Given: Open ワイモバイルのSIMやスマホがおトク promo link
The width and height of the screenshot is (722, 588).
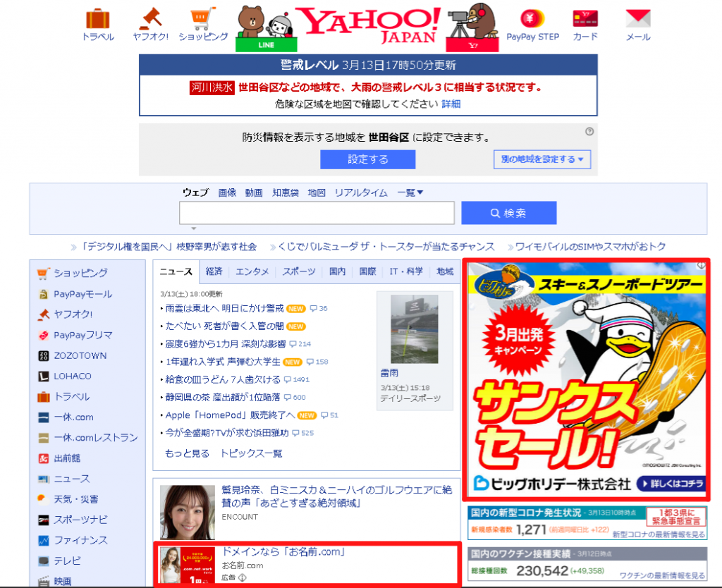Looking at the screenshot, I should coord(590,247).
